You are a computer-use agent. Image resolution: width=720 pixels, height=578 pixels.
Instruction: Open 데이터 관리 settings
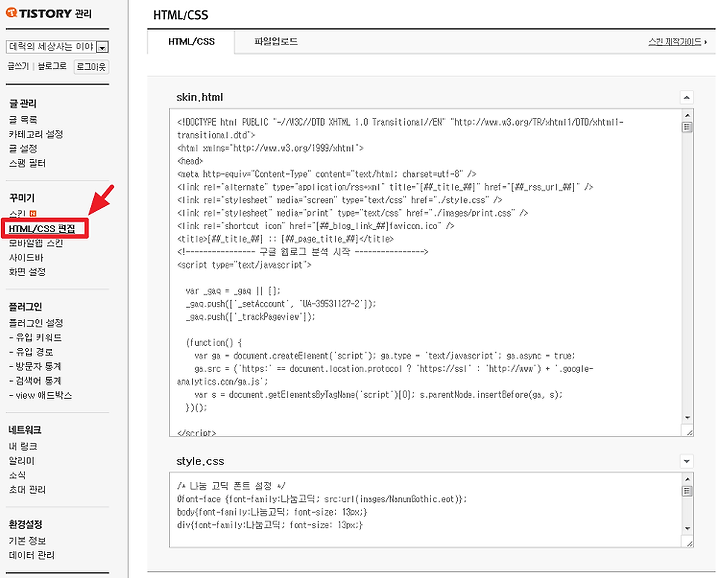(32, 555)
